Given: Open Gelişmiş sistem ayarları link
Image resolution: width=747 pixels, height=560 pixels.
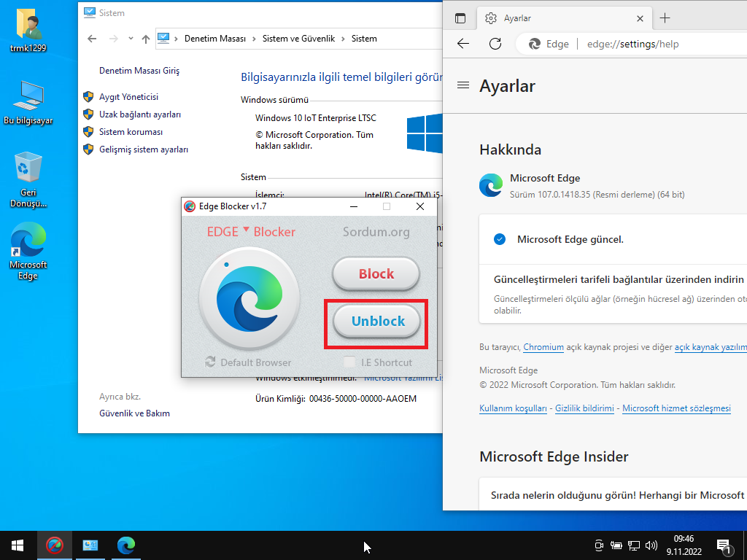Looking at the screenshot, I should tap(144, 149).
